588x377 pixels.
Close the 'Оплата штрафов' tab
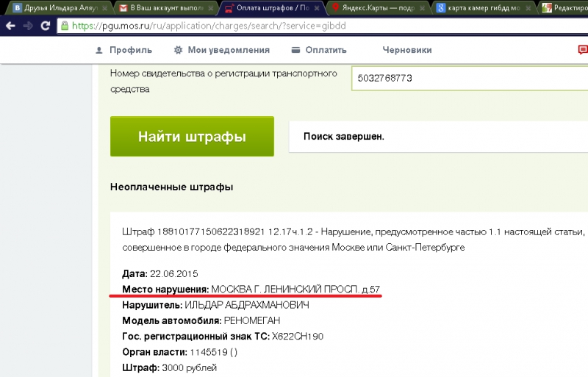(x=317, y=8)
